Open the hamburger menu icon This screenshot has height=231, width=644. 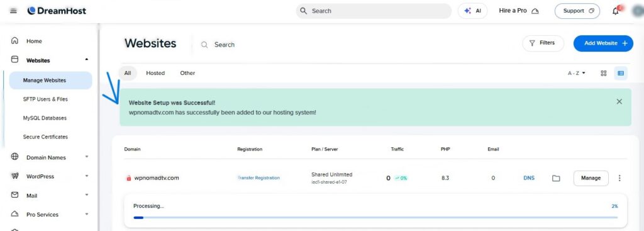tap(14, 11)
